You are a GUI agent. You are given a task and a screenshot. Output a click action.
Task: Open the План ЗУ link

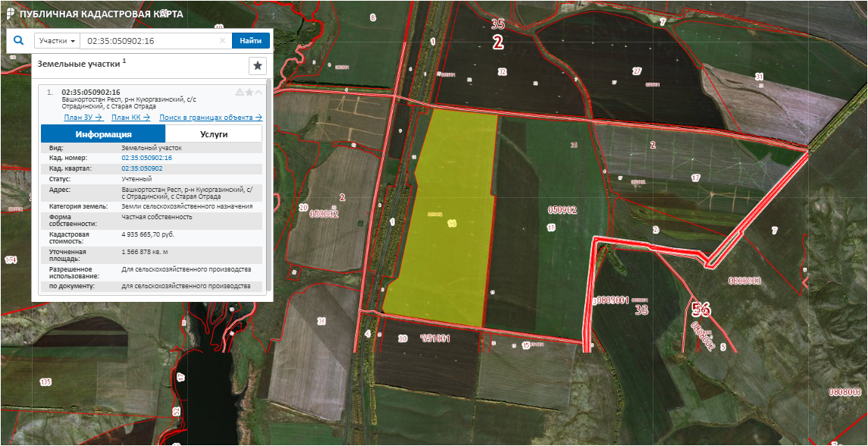point(83,118)
